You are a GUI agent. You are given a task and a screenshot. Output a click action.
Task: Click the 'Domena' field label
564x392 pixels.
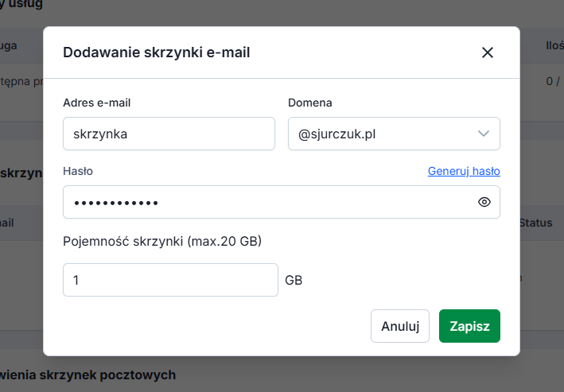coord(310,103)
